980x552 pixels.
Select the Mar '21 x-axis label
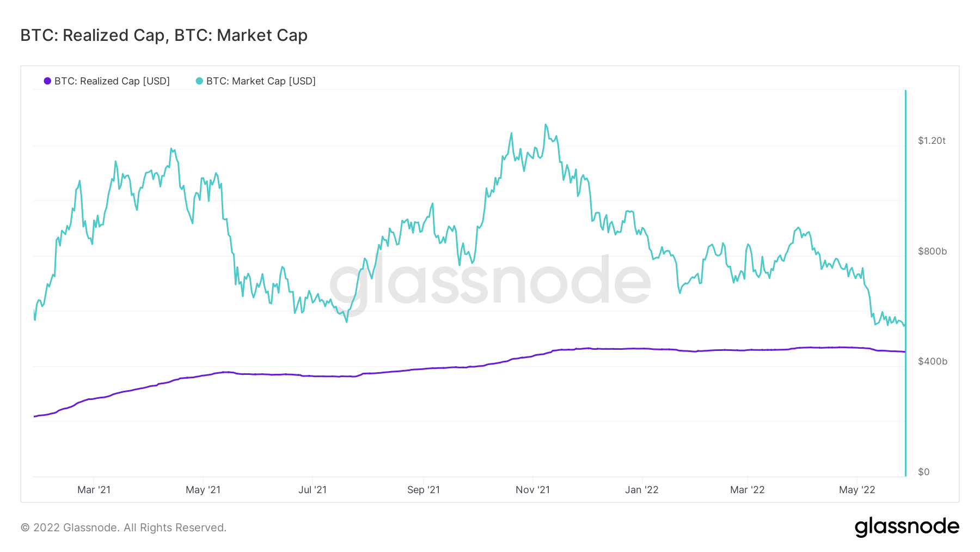(x=94, y=490)
